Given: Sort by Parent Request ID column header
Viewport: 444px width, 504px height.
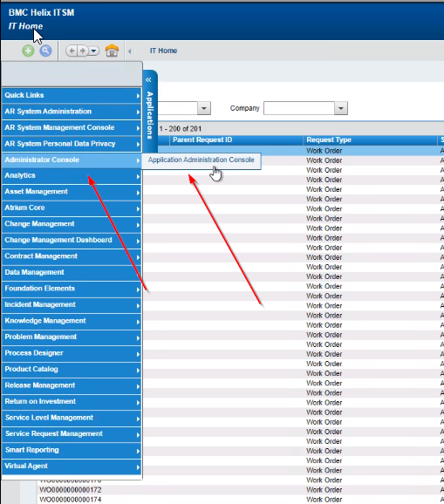Looking at the screenshot, I should [x=236, y=140].
